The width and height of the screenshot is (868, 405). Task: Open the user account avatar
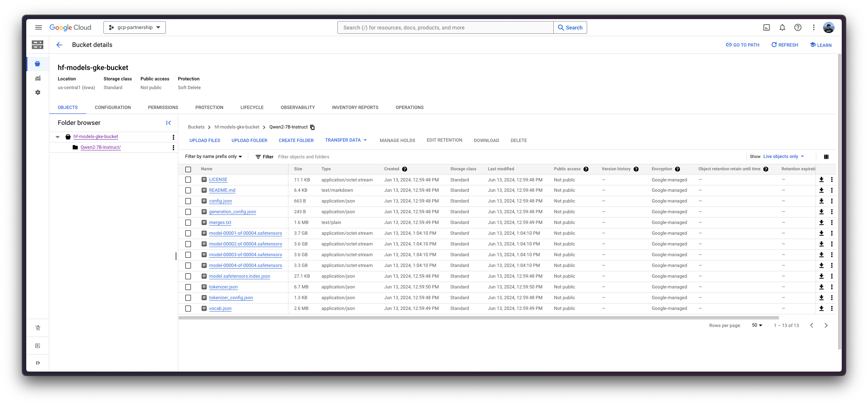click(829, 27)
